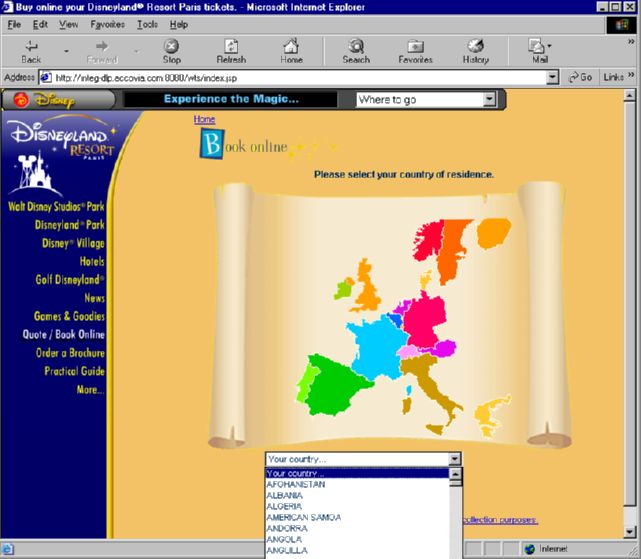Open Disneyland Park sidebar link
The image size is (641, 559).
[69, 224]
